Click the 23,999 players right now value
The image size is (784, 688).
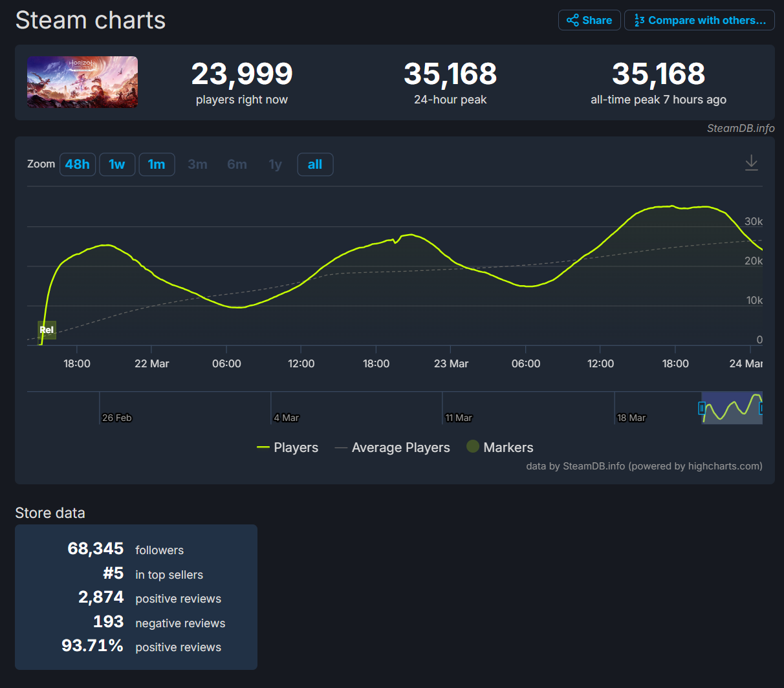coord(242,74)
